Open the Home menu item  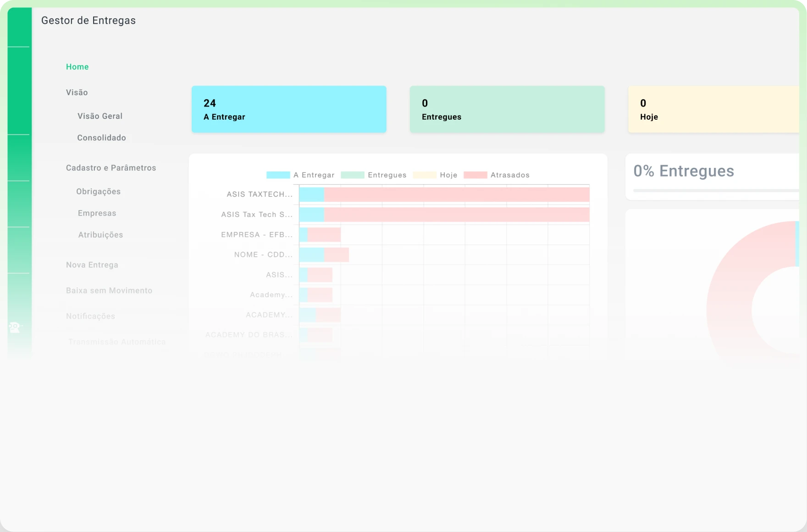[x=77, y=67]
